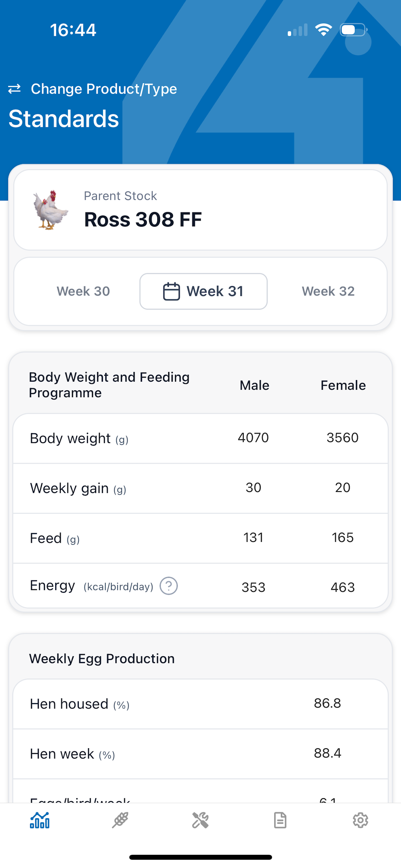The width and height of the screenshot is (401, 868).
Task: Open the documents tab icon
Action: (x=280, y=820)
